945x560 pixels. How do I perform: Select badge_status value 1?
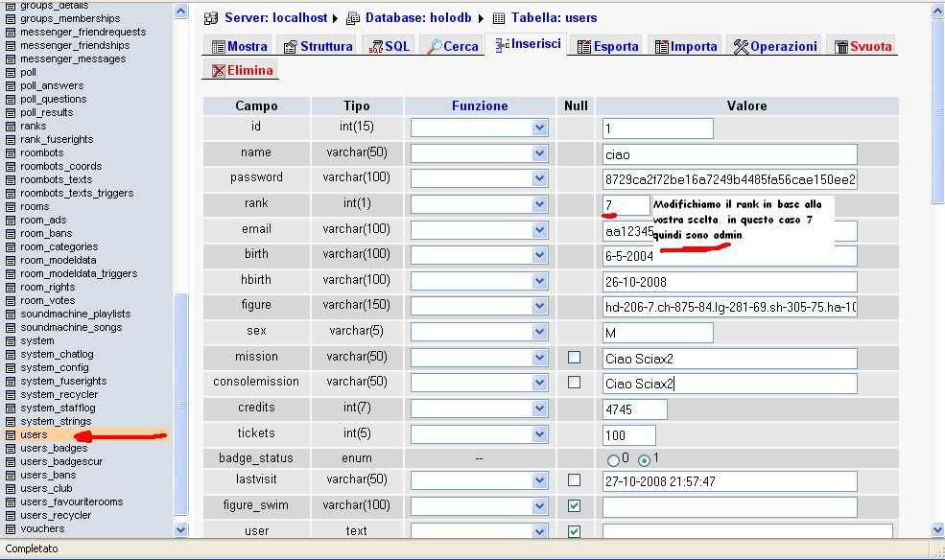pos(645,460)
